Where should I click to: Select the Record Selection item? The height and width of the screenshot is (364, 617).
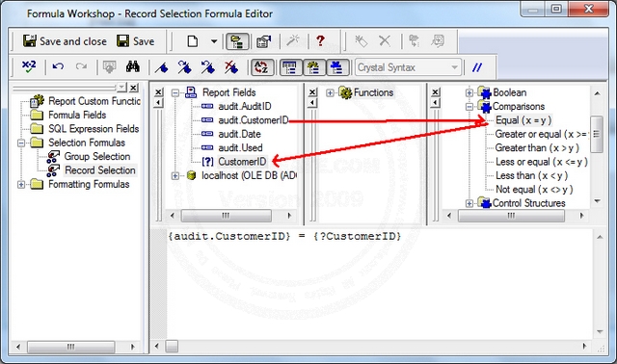[100, 170]
